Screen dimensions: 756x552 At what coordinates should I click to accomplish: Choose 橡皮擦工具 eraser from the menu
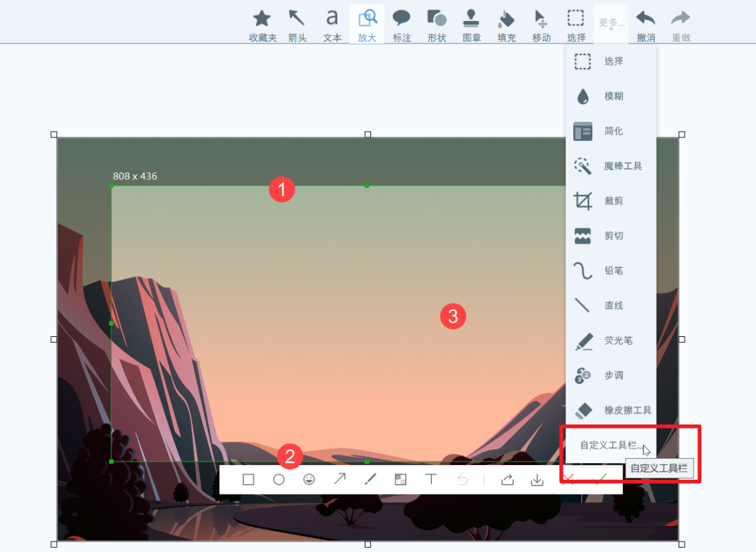tap(611, 410)
